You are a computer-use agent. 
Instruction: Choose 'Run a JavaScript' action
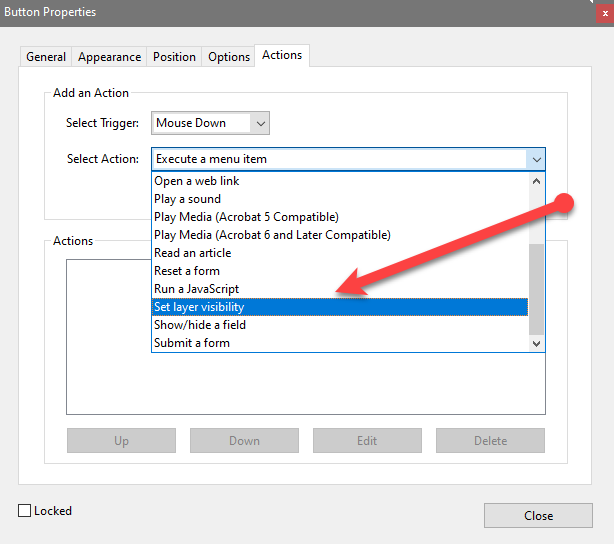click(x=196, y=289)
